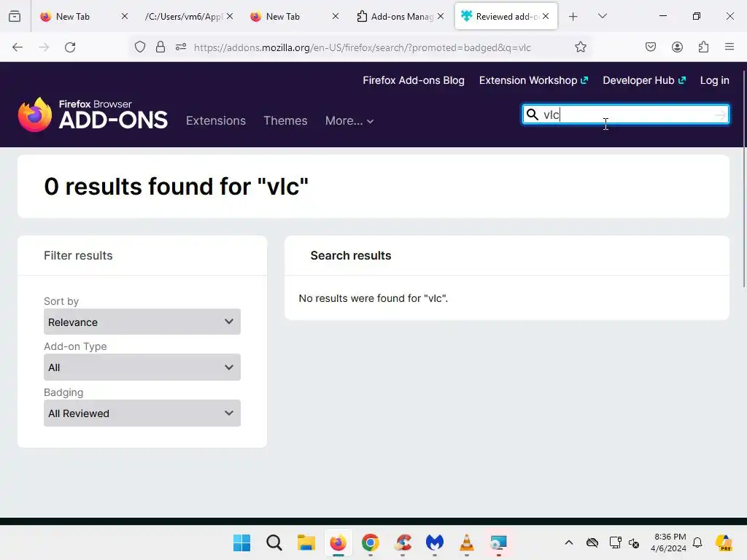
Task: Open the yellow PRE badge tray icon
Action: [x=724, y=542]
